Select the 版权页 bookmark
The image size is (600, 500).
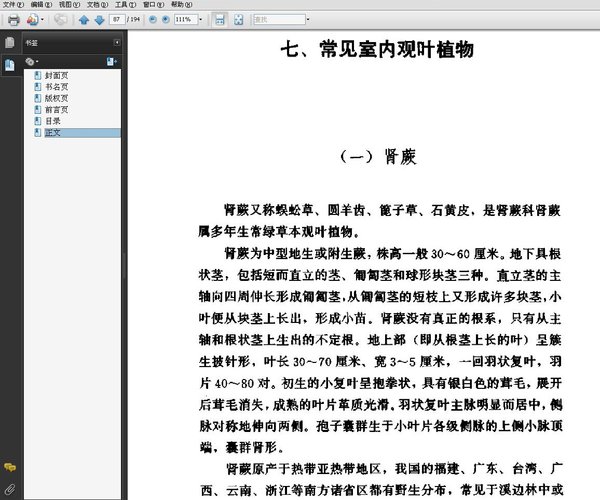point(57,98)
